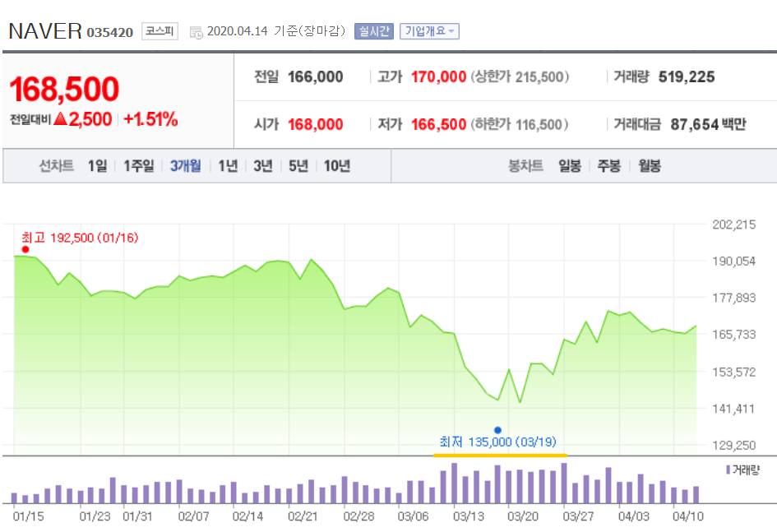The width and height of the screenshot is (777, 532).
Task: Click the 봉차트 label
Action: (525, 165)
